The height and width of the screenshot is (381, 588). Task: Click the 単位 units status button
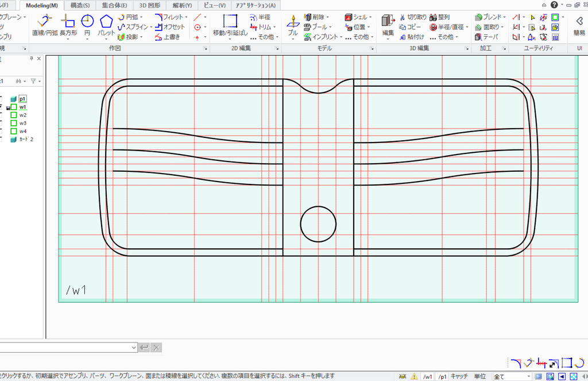[x=480, y=376]
